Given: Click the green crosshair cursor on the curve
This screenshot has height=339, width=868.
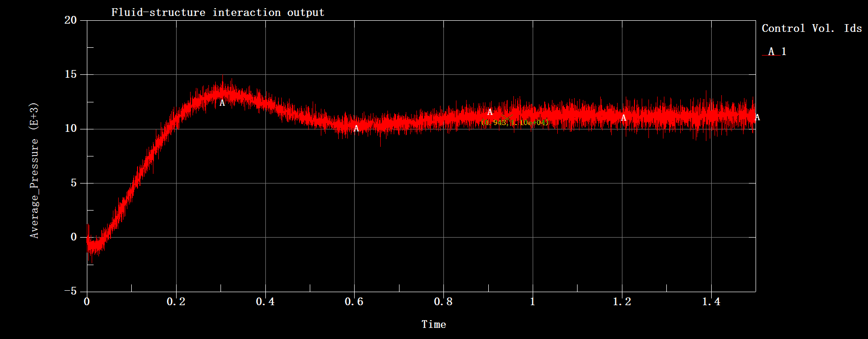Looking at the screenshot, I should click(508, 119).
